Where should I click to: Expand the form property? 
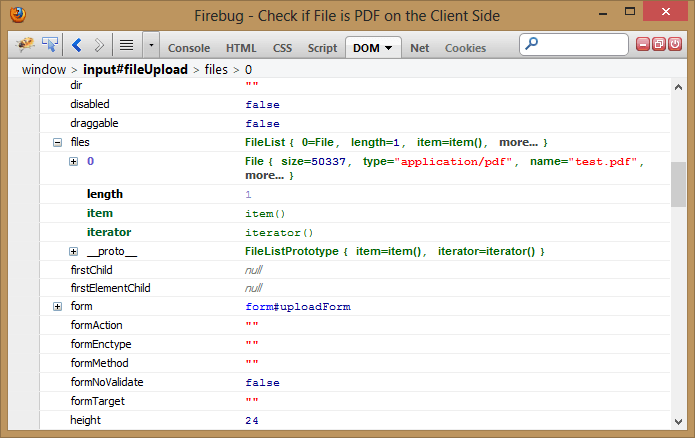tap(57, 306)
